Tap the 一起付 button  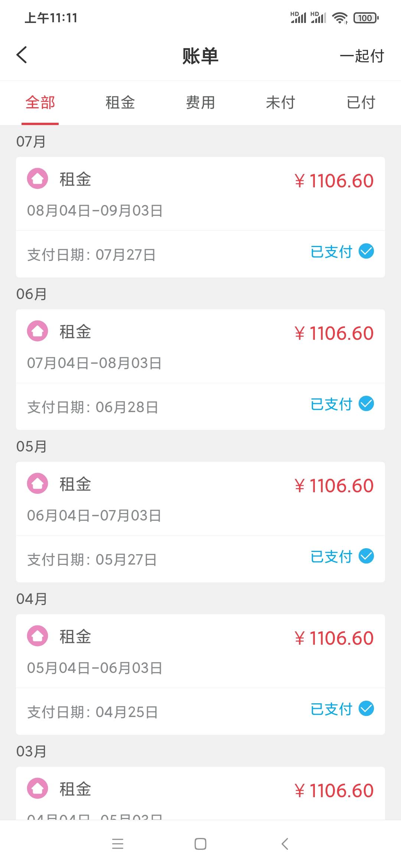362,56
